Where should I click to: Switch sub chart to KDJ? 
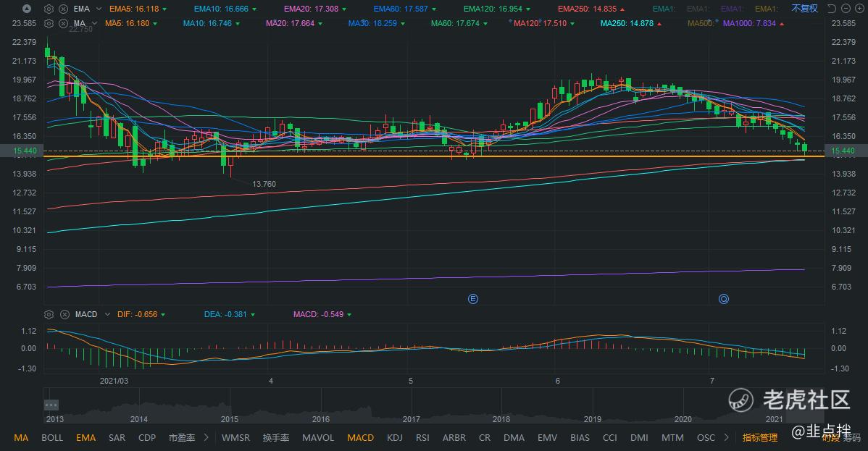395,438
